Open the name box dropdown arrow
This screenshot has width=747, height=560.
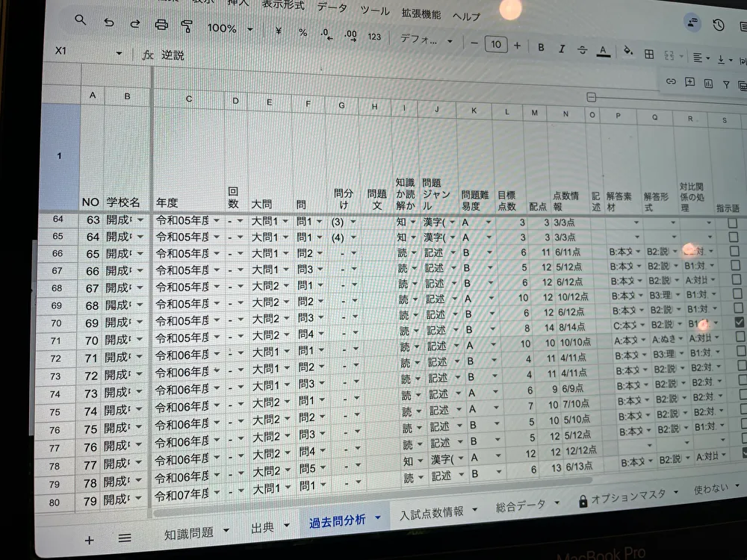119,53
